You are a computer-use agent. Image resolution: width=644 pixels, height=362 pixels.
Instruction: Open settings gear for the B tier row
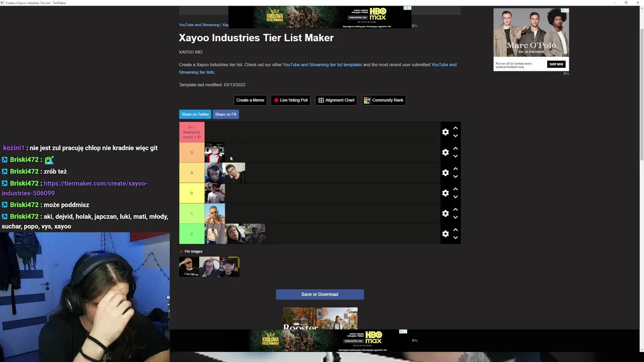(x=445, y=193)
